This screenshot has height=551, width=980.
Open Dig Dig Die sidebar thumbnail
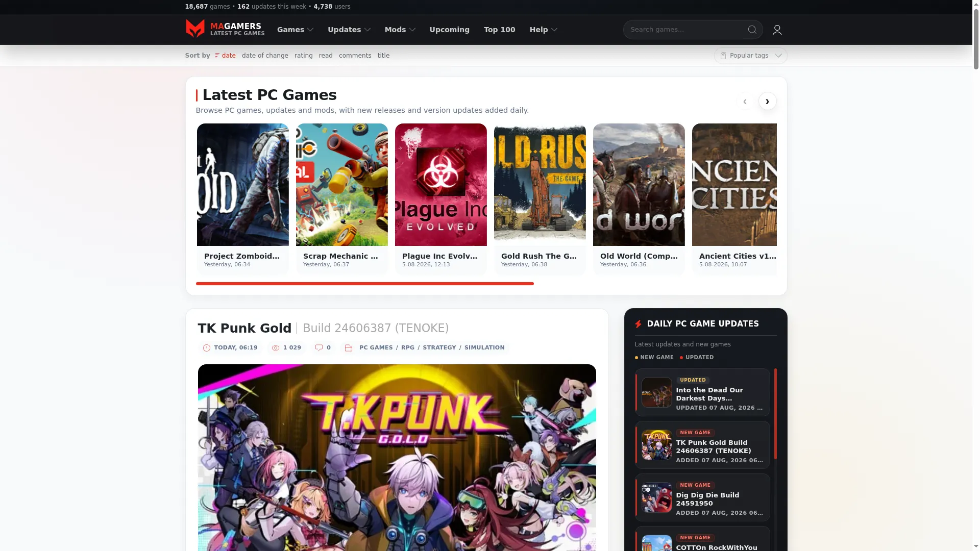tap(656, 497)
